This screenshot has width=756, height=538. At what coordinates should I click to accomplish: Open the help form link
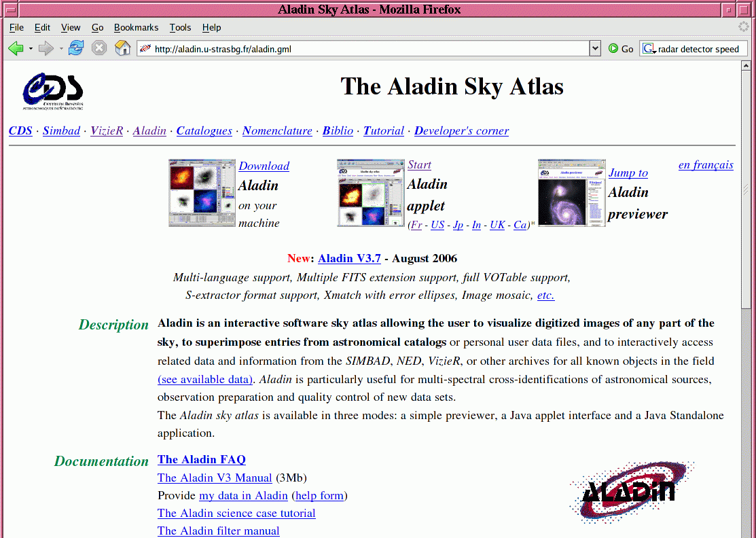(320, 496)
